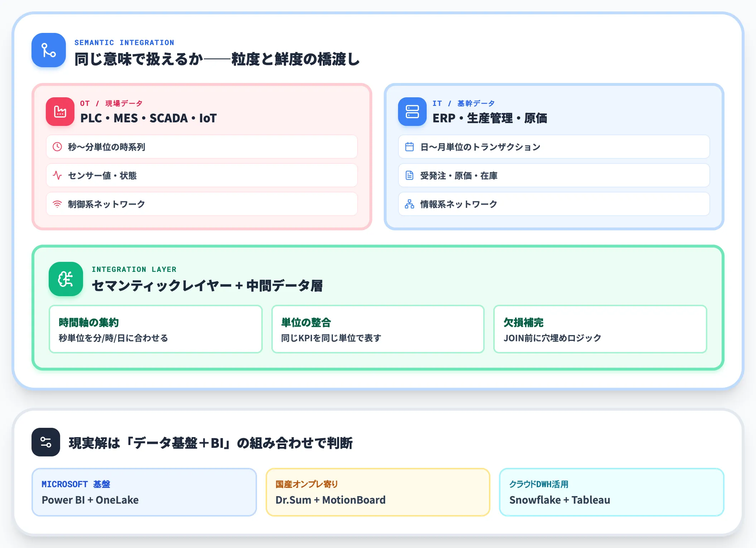Viewport: 756px width, 548px height.
Task: Select the センサー値・状態 row
Action: 202,175
